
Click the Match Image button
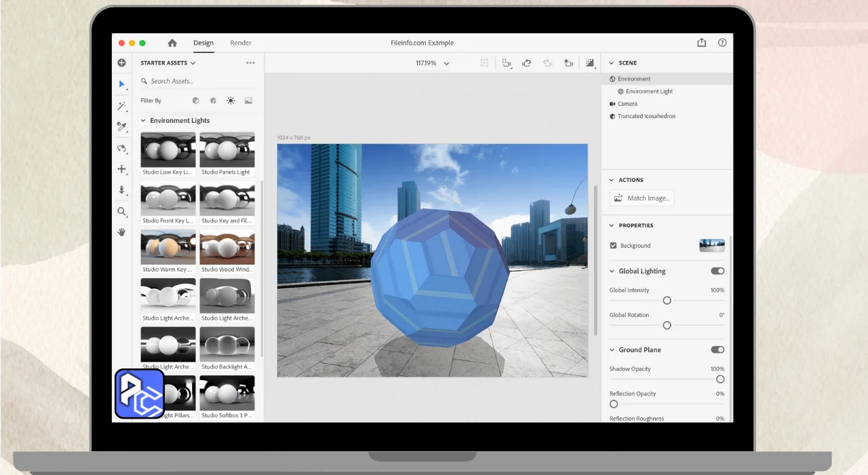pyautogui.click(x=642, y=198)
